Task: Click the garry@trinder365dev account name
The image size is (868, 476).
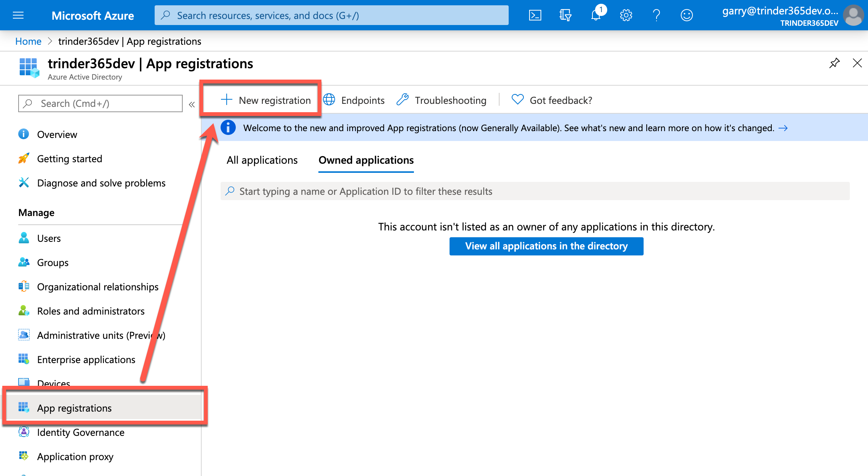Action: pos(780,11)
